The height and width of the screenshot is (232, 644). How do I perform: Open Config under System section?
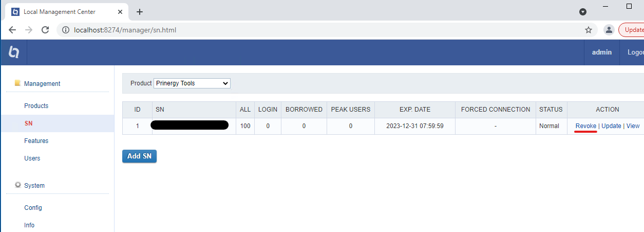[x=33, y=208]
